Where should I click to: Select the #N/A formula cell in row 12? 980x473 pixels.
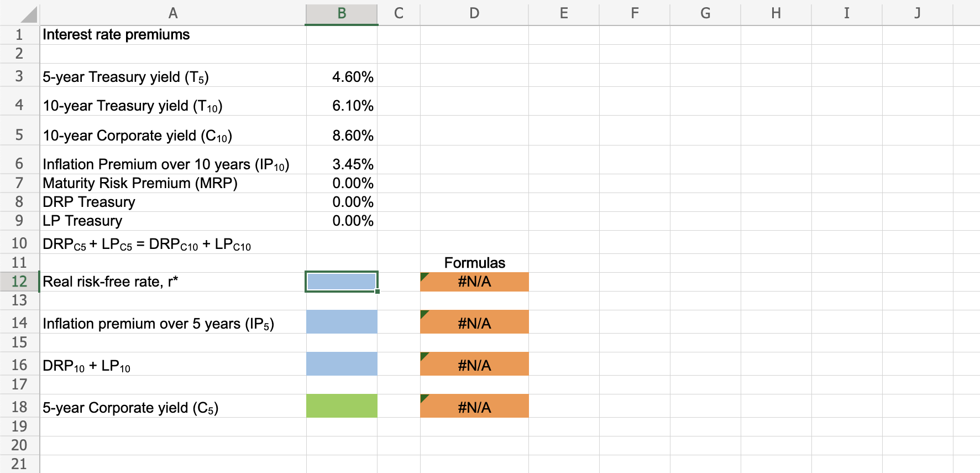coord(474,282)
